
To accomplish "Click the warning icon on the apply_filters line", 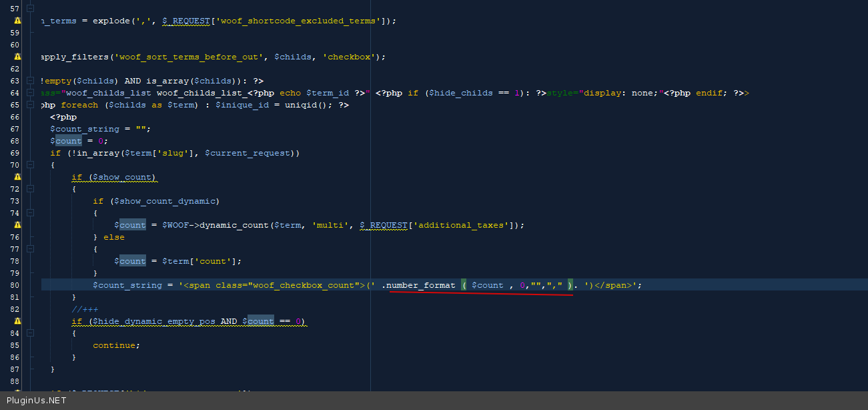I will [17, 57].
